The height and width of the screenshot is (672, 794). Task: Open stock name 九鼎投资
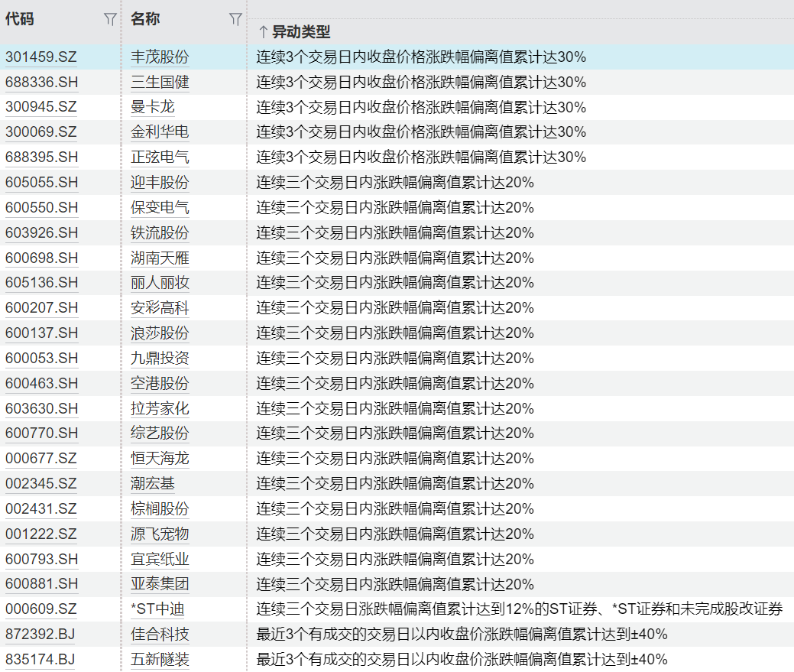tap(160, 358)
